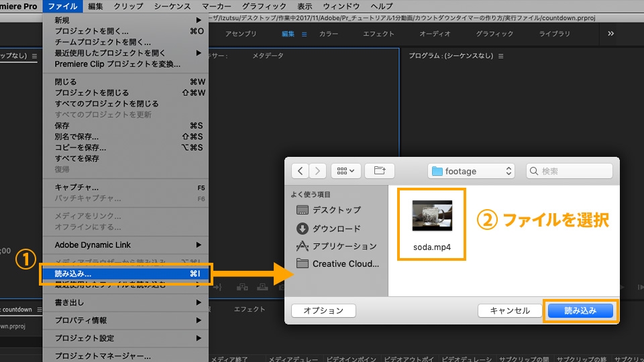Expand the プロジェクト設定 submenu
Image resolution: width=644 pixels, height=362 pixels.
125,338
